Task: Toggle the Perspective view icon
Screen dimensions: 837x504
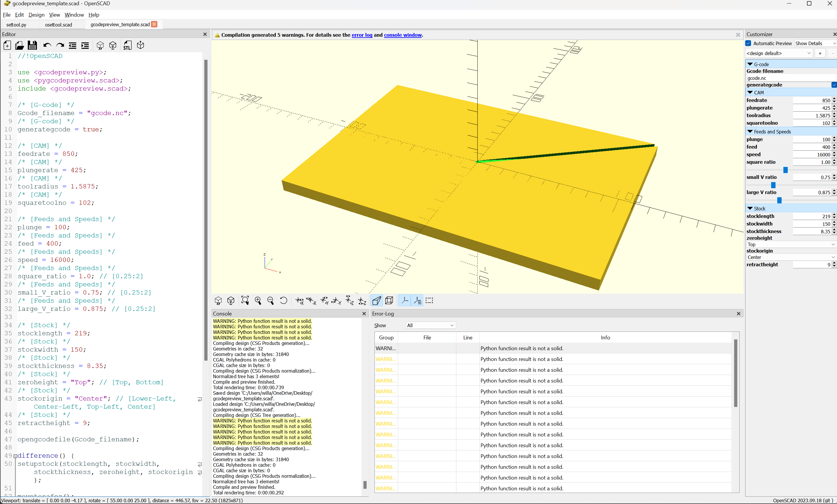Action: coord(376,301)
